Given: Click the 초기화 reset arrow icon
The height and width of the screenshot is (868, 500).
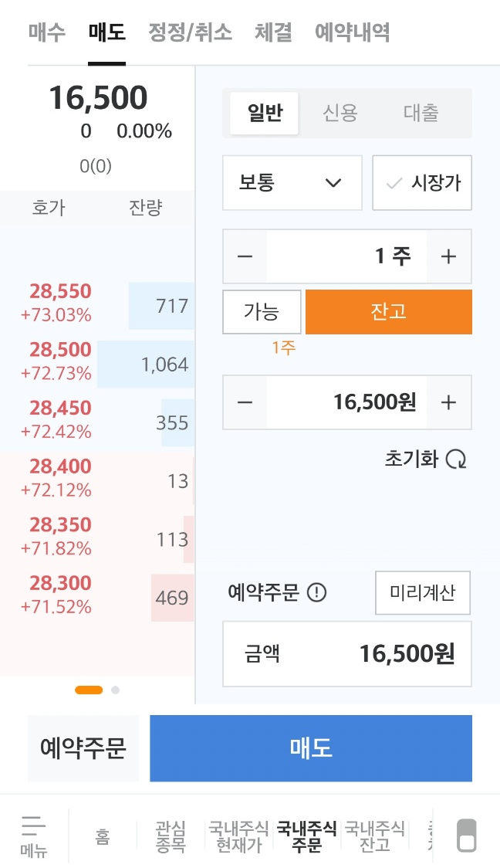Looking at the screenshot, I should pyautogui.click(x=456, y=459).
